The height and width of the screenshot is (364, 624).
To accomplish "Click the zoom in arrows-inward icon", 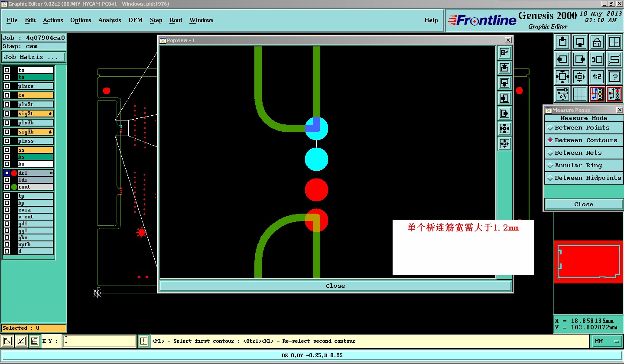I will click(x=562, y=77).
